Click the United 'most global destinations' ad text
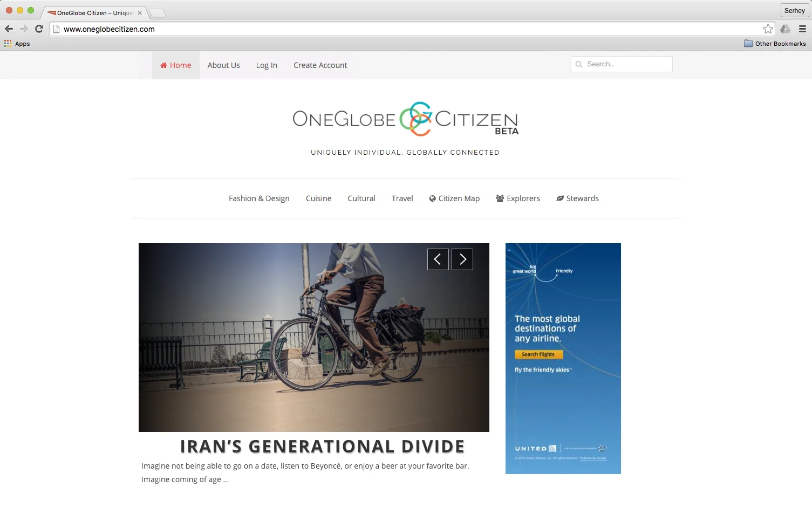The height and width of the screenshot is (522, 812). pyautogui.click(x=547, y=328)
